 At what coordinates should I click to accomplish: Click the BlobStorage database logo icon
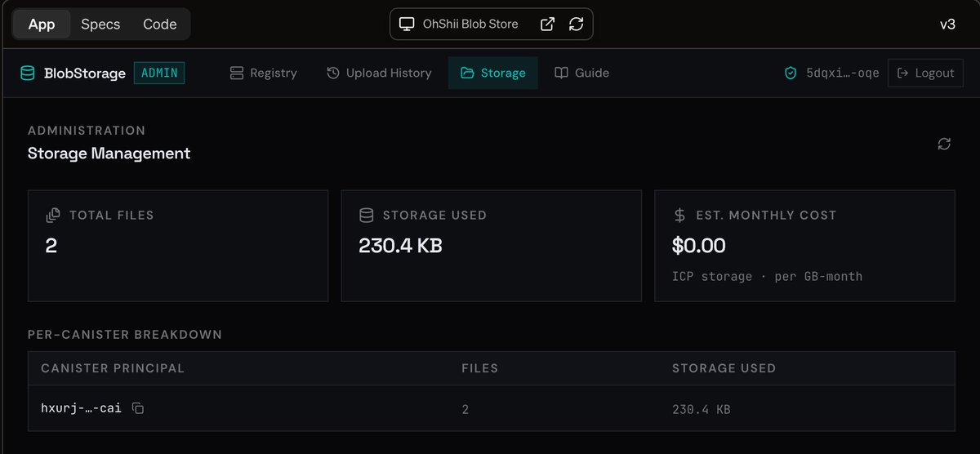(28, 73)
